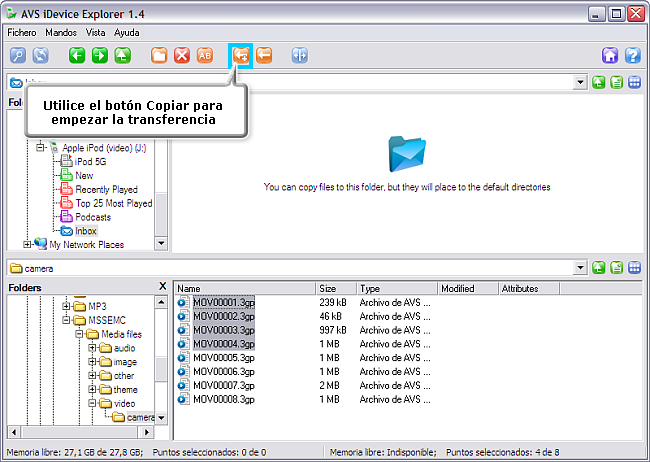Delete selected files with red X icon
Screen dimensions: 650x462
182,55
